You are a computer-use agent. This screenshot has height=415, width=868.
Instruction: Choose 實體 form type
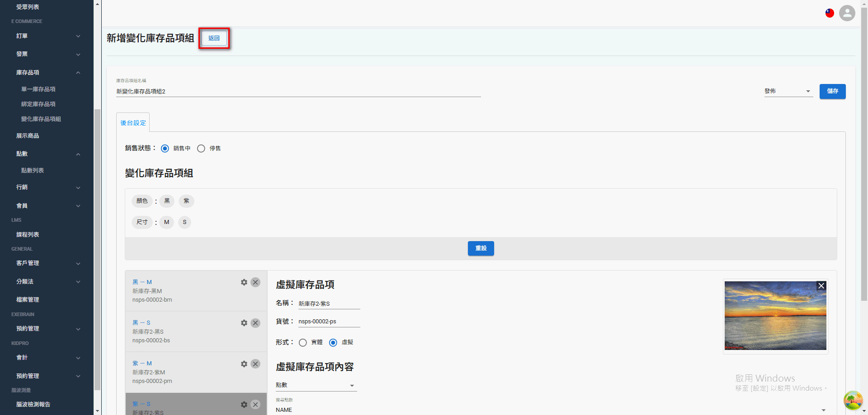303,343
